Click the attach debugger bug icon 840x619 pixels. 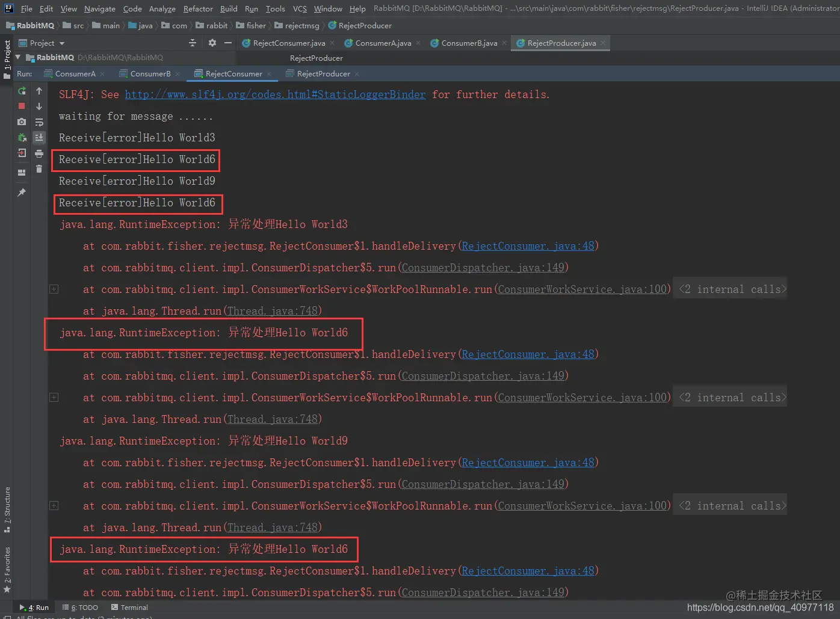pos(22,137)
